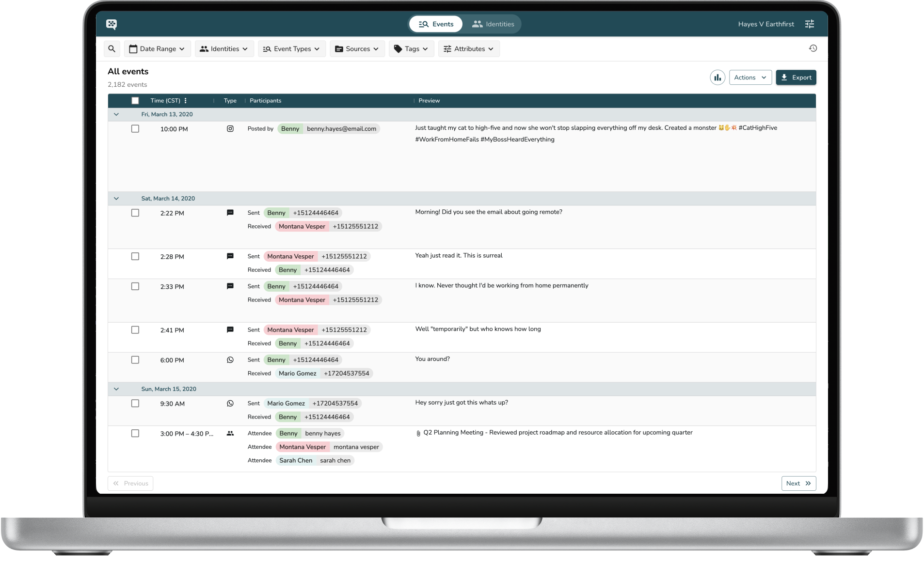Screen dimensions: 924x563
Task: Open the history clock icon
Action: (813, 48)
